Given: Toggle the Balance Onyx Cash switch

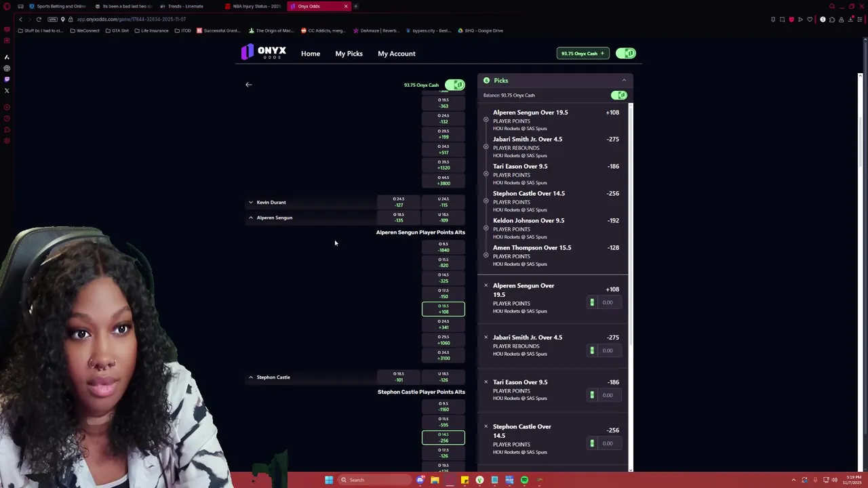Looking at the screenshot, I should click(619, 96).
